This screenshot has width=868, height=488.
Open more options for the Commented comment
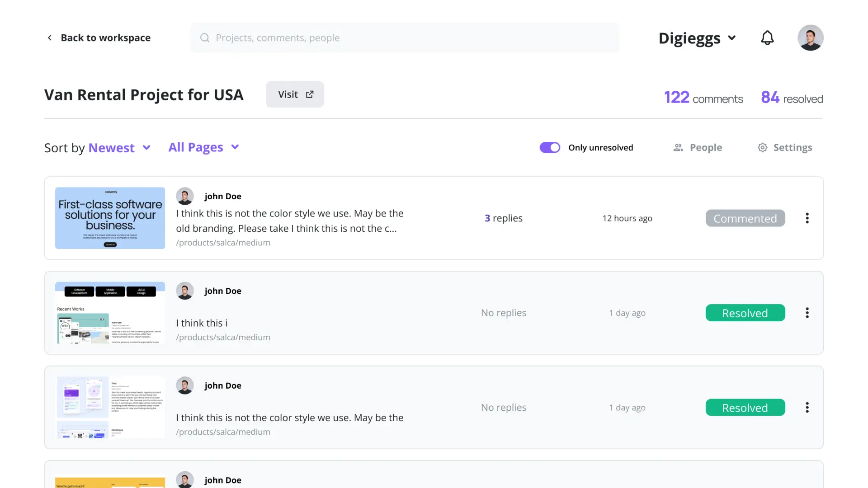tap(807, 218)
